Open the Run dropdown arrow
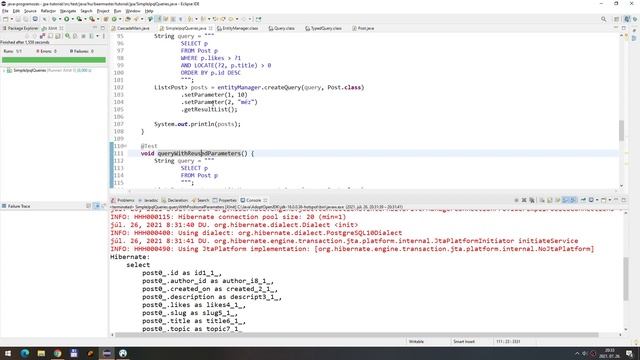This screenshot has height=360, width=640. point(73,19)
